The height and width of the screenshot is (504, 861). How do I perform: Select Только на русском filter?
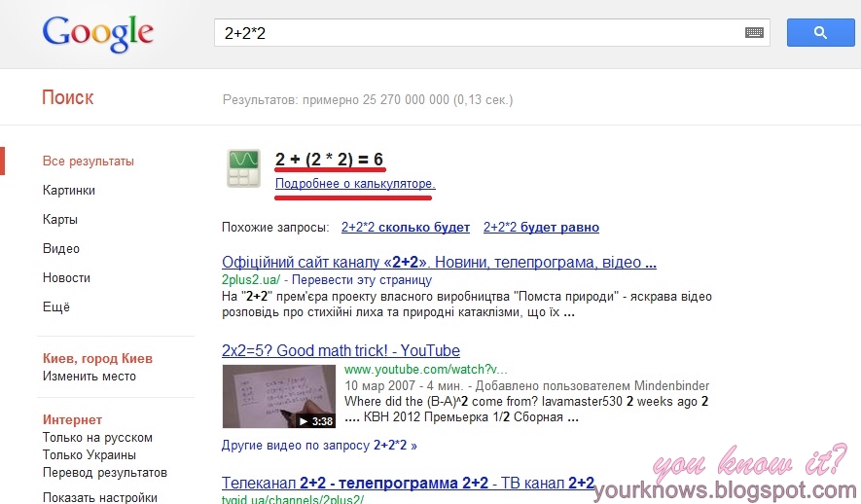click(x=97, y=438)
